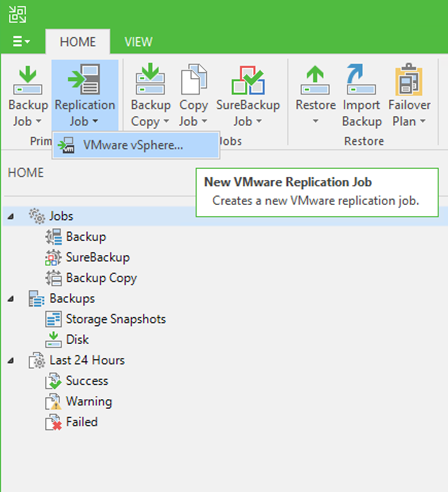Select the Backup Copy tree item

(101, 278)
